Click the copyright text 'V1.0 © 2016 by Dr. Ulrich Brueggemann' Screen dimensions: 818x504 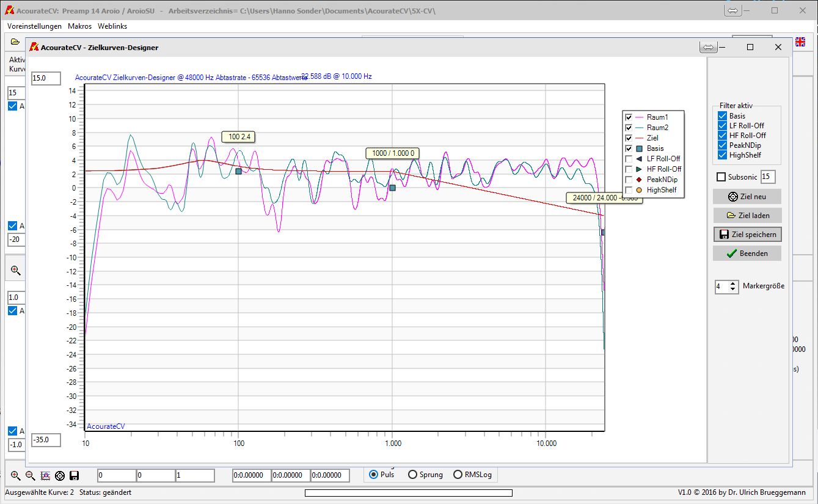742,492
